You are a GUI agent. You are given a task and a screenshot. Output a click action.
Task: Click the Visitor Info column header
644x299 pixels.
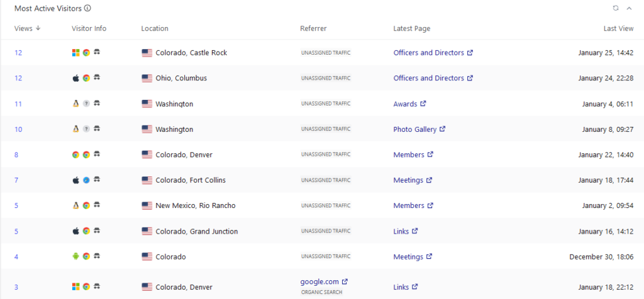89,28
